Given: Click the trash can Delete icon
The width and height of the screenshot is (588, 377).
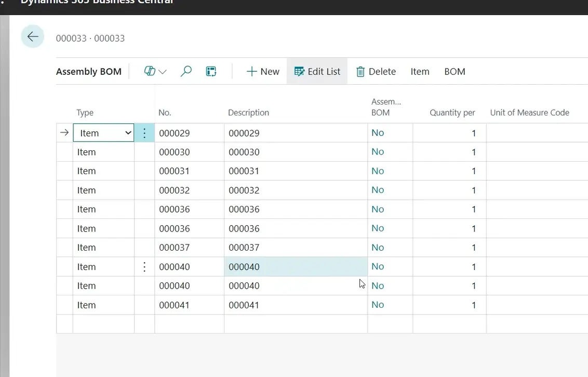Looking at the screenshot, I should (x=360, y=72).
